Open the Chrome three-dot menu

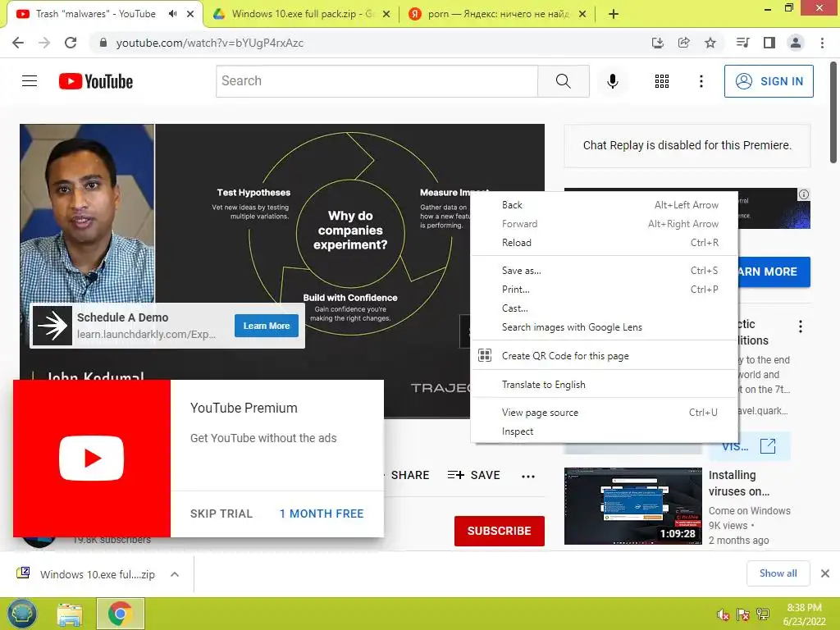(x=822, y=43)
